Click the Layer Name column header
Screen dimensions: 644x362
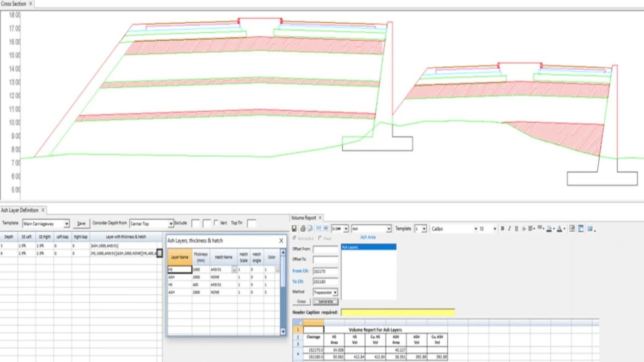[180, 257]
